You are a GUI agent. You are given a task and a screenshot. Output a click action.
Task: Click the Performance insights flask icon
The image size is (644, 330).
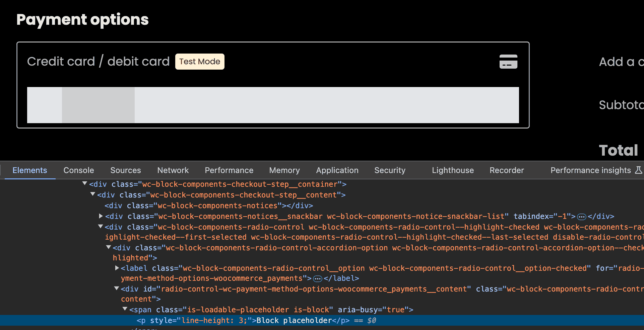pos(639,170)
